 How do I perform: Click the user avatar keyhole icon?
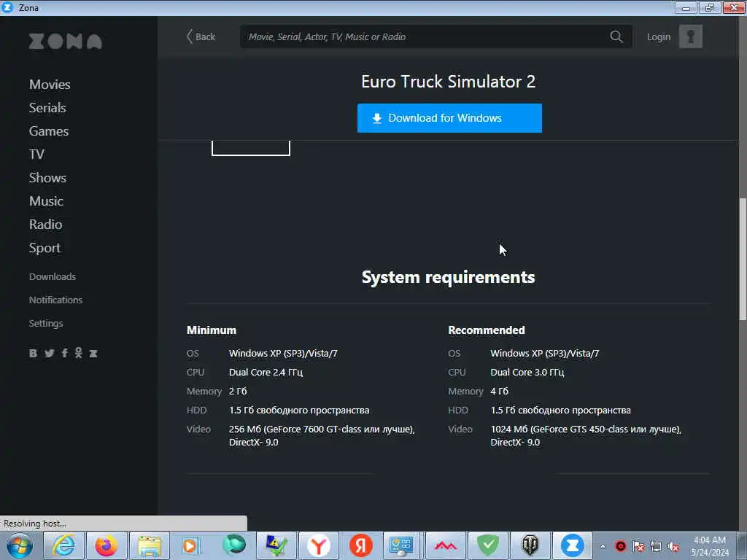(x=690, y=36)
